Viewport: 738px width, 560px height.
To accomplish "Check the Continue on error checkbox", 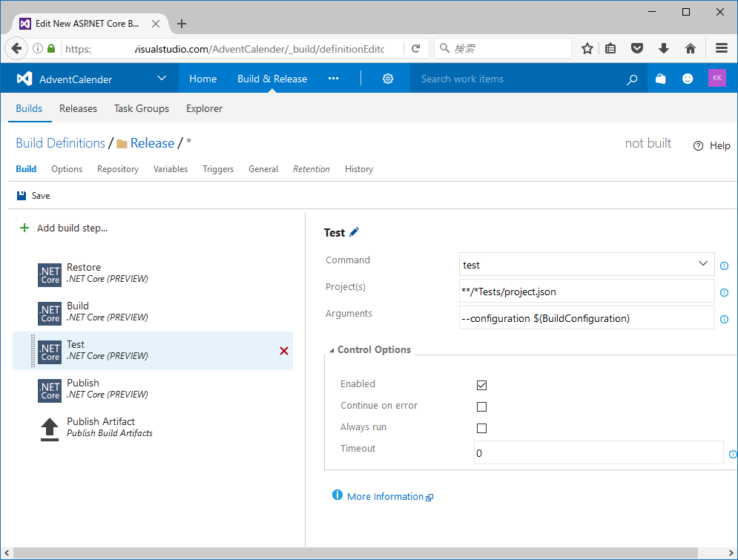I will pos(481,406).
